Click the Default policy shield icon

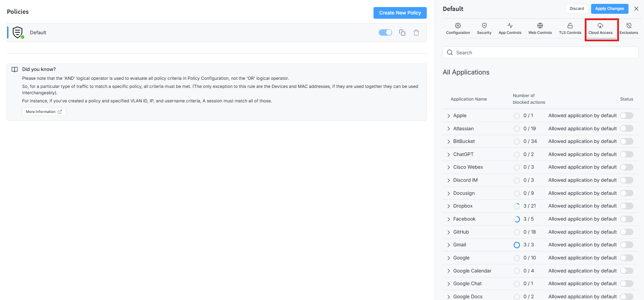18,32
